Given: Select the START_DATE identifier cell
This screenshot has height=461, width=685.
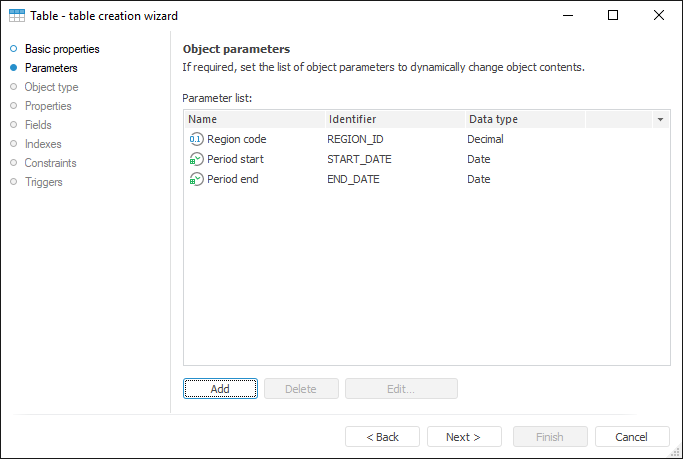Looking at the screenshot, I should coord(359,159).
